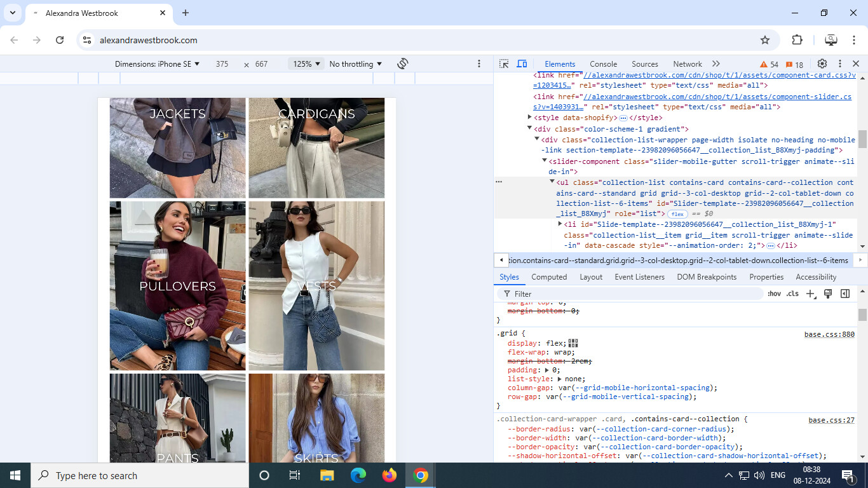This screenshot has height=488, width=868.
Task: Click the styles Filter input field
Action: tap(635, 294)
